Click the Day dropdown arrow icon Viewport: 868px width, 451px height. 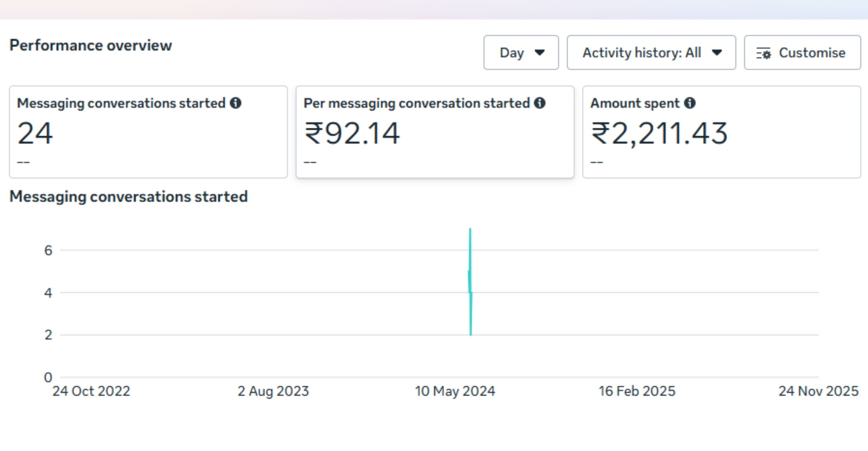click(x=540, y=53)
